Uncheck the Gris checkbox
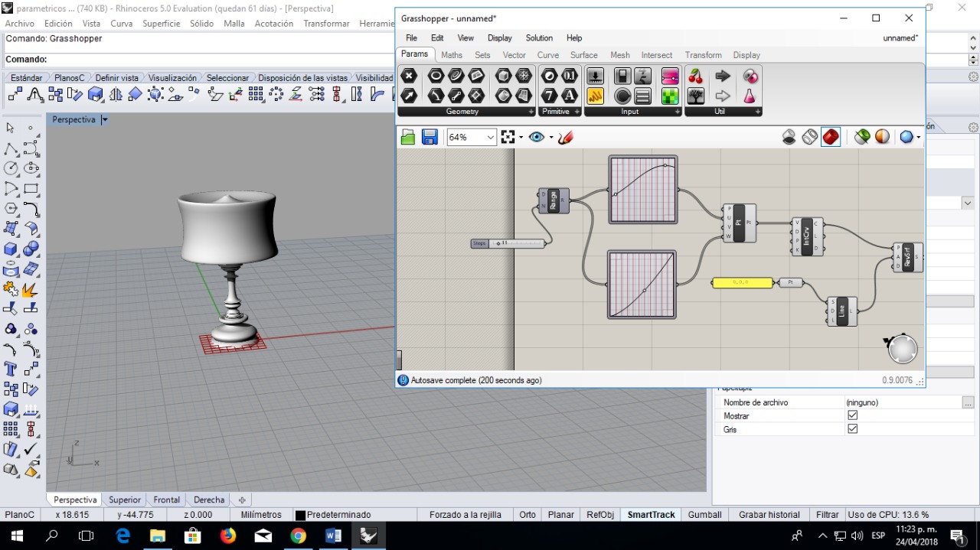 [853, 429]
